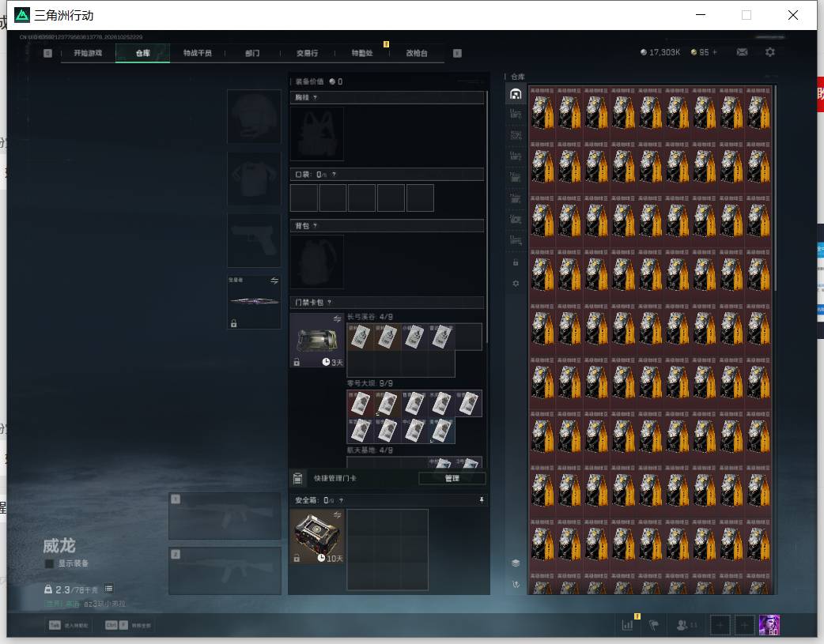Select the empty backpack slot

pyautogui.click(x=317, y=262)
